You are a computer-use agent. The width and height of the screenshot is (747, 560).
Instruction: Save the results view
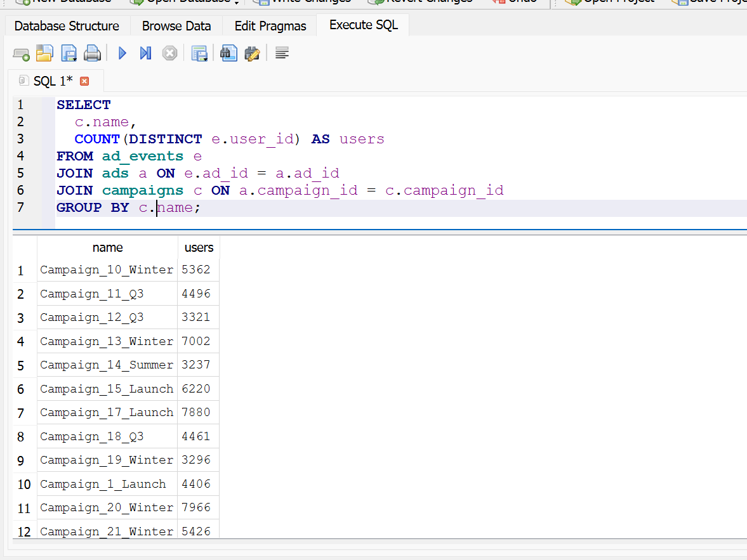199,54
